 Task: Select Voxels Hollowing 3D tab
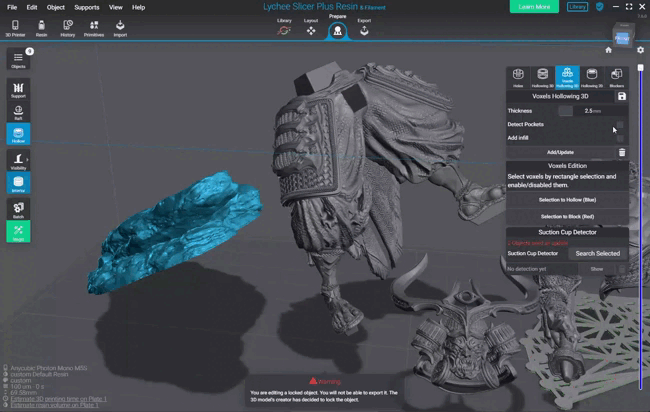[567, 78]
